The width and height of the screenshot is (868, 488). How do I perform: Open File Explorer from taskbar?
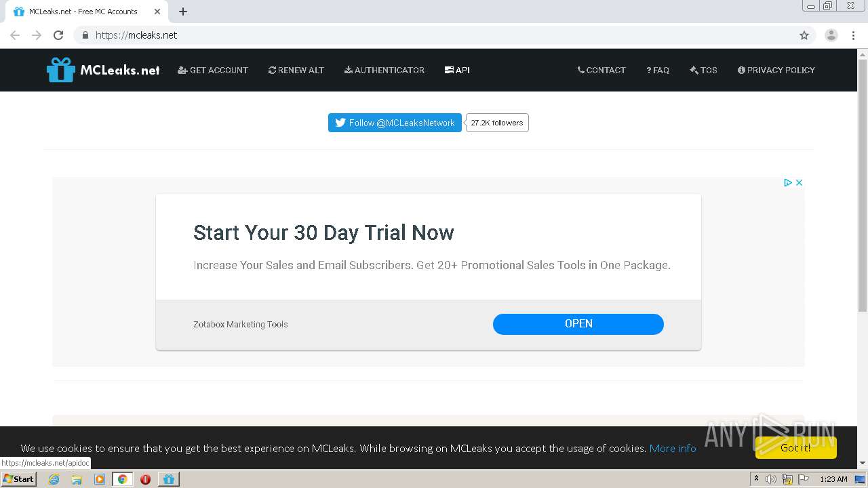(x=77, y=479)
